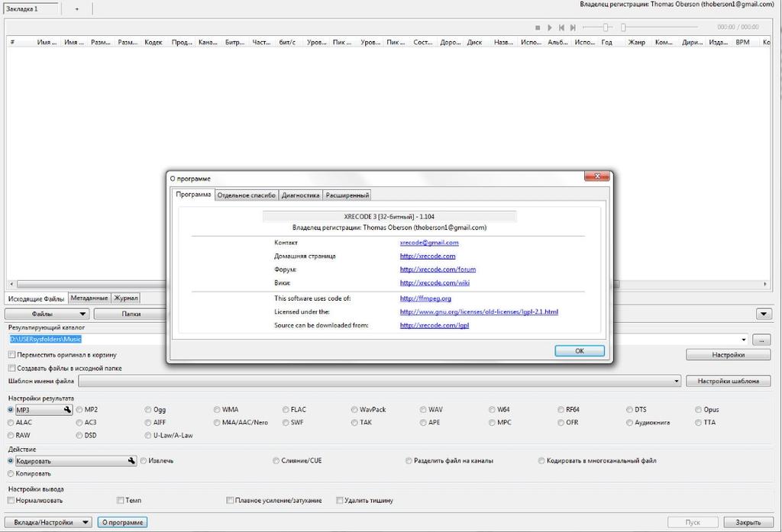
Task: Click the wrench icon beside Кодировать
Action: coord(131,461)
